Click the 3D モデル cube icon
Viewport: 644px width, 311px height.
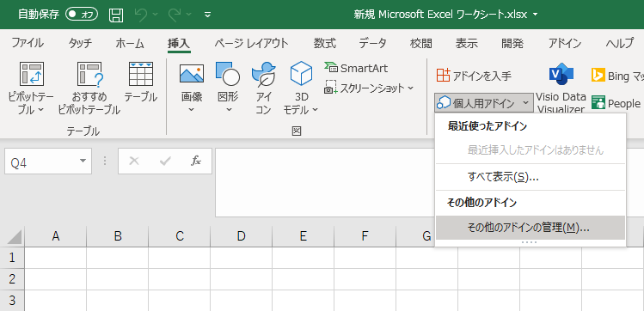coord(301,73)
